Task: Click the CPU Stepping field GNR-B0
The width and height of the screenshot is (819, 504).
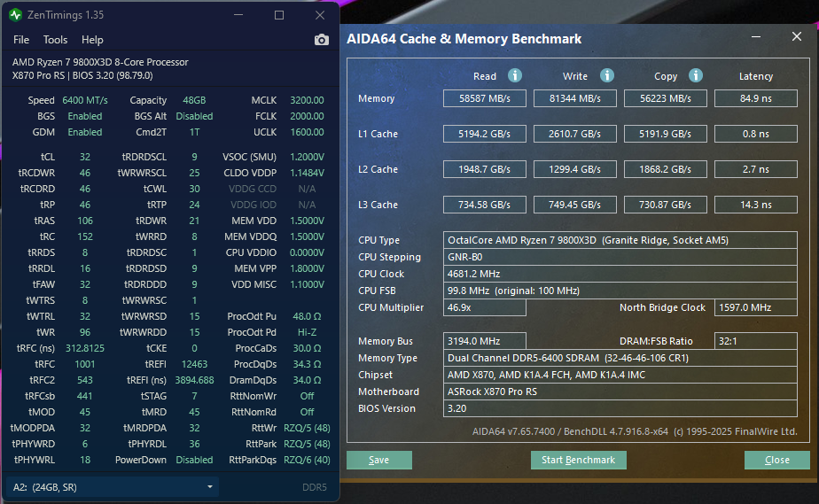Action: [620, 257]
